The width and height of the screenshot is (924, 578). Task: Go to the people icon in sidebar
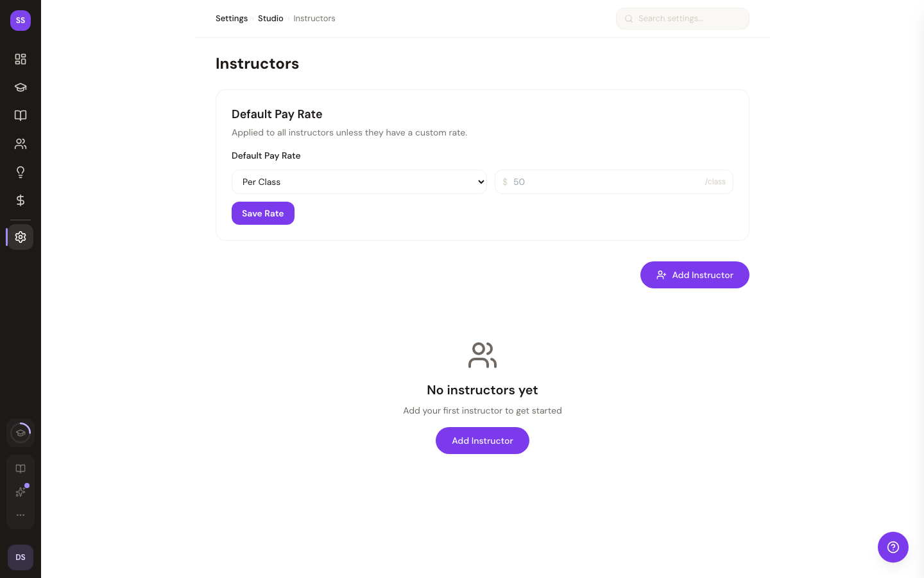point(21,144)
